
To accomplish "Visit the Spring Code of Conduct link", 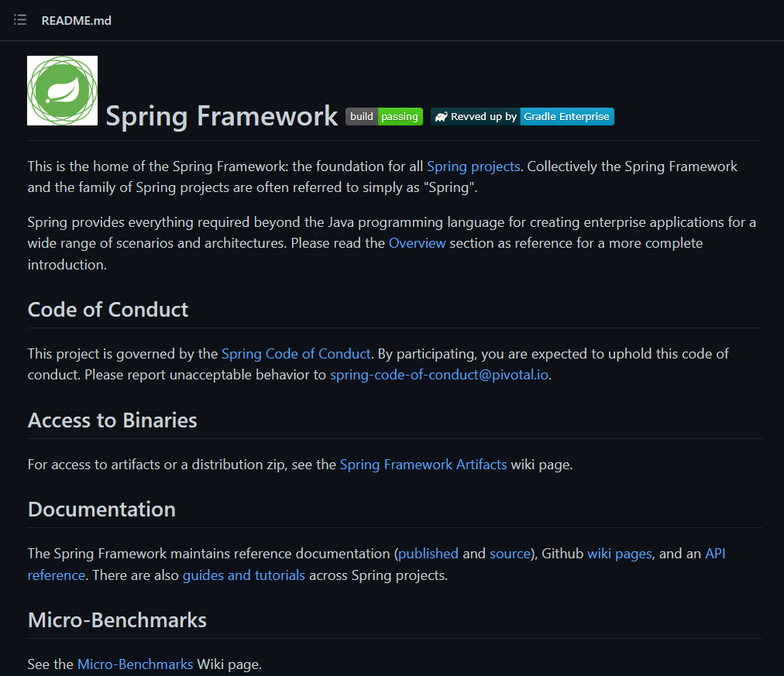I will [x=296, y=354].
